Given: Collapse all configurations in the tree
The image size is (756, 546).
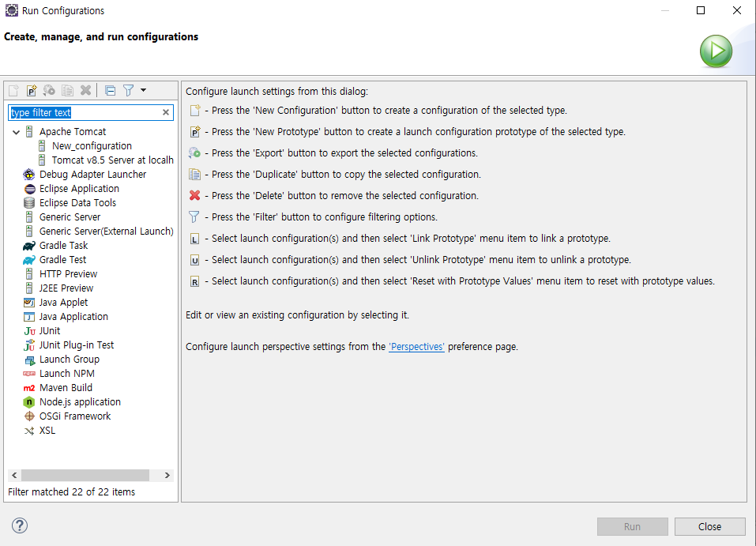Looking at the screenshot, I should coord(111,90).
